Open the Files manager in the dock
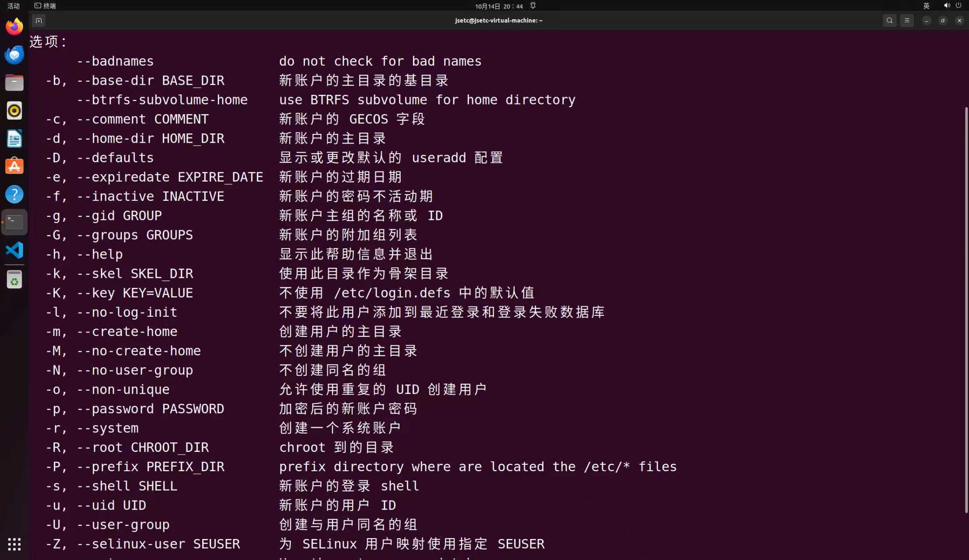 click(x=14, y=83)
